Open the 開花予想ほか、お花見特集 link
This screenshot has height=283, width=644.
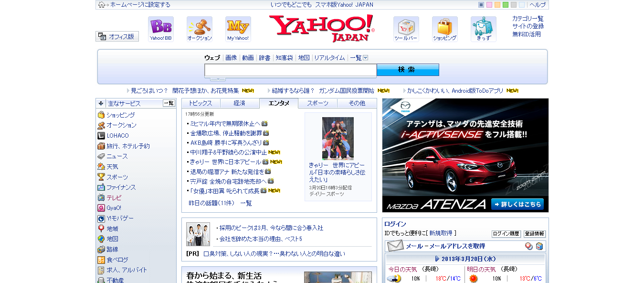206,90
